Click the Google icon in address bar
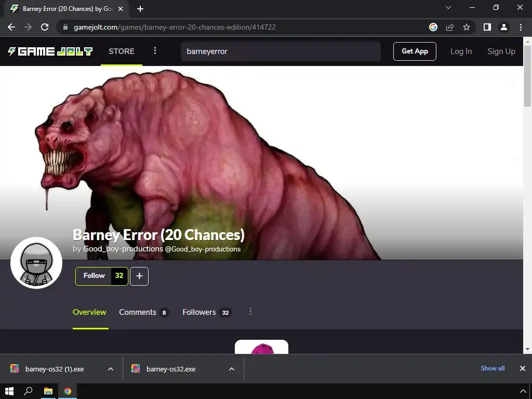Image resolution: width=532 pixels, height=399 pixels. point(433,27)
